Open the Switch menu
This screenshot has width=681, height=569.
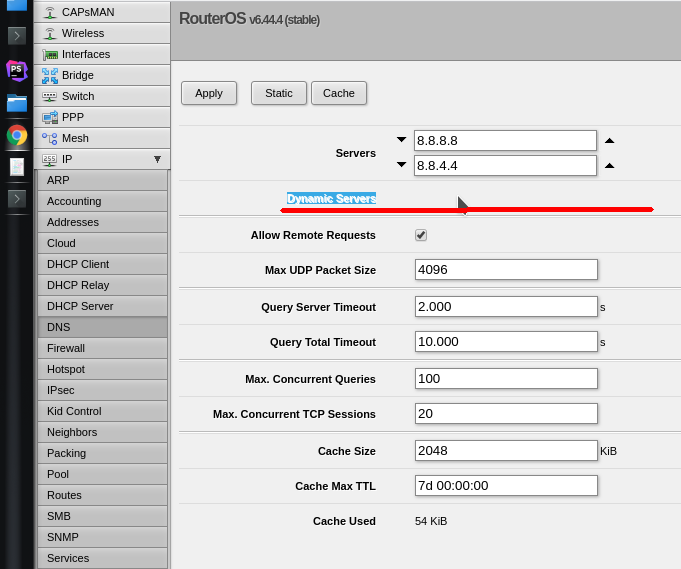[102, 96]
